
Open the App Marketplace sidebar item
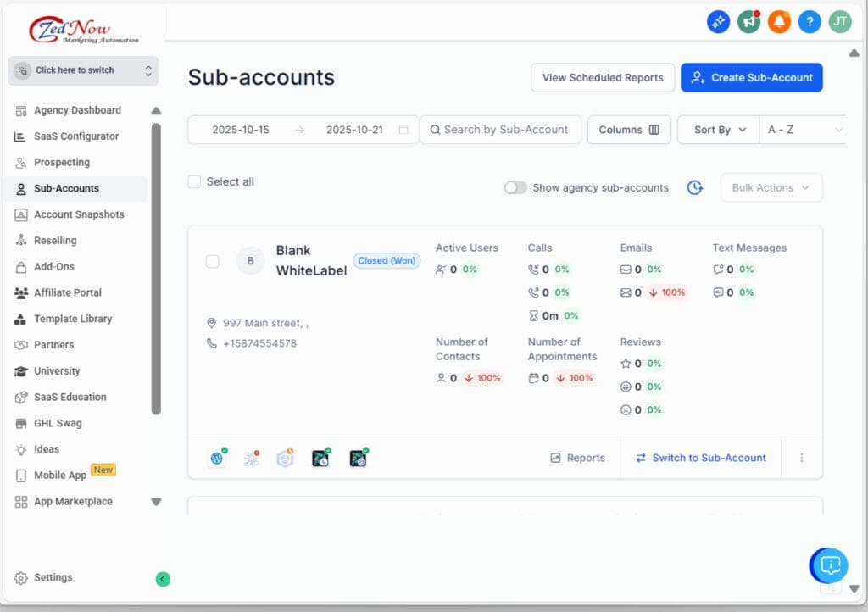[73, 501]
